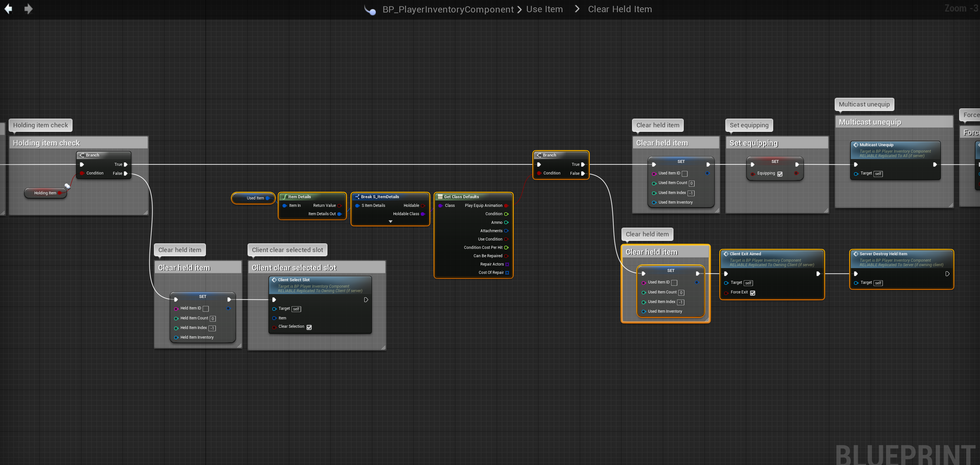Toggle the Equipping checkbox in SET node
This screenshot has width=980, height=465.
780,174
